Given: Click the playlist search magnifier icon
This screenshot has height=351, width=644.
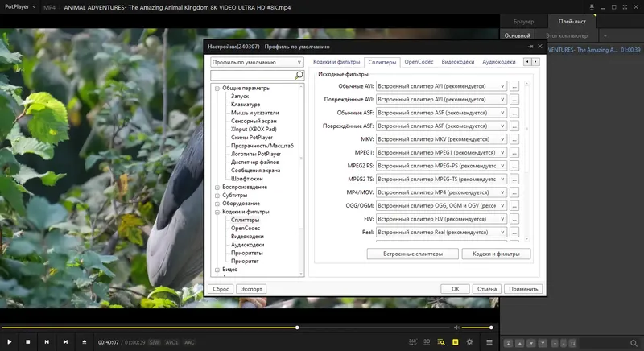Looking at the screenshot, I should [x=634, y=343].
